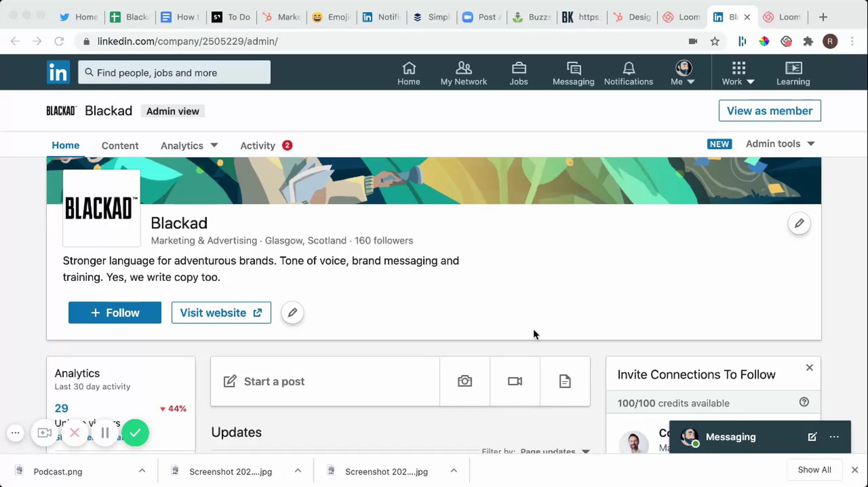Edit the Blackad page header pencil
This screenshot has width=868, height=487.
point(799,223)
